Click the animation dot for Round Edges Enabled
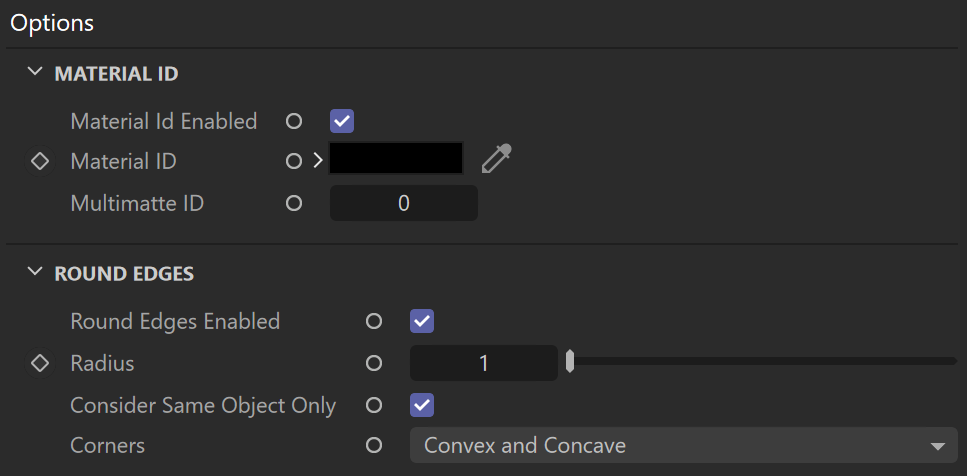 pos(374,321)
